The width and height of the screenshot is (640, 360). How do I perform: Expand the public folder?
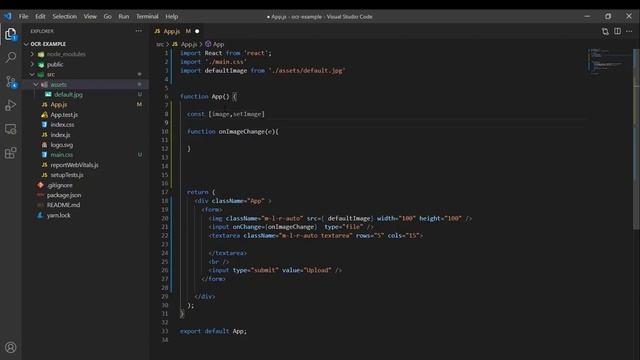32,64
